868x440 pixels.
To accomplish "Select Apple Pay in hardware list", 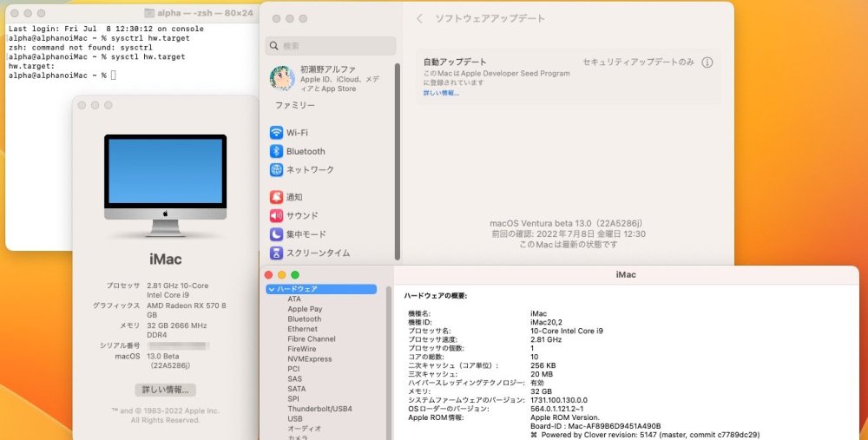I will [305, 309].
